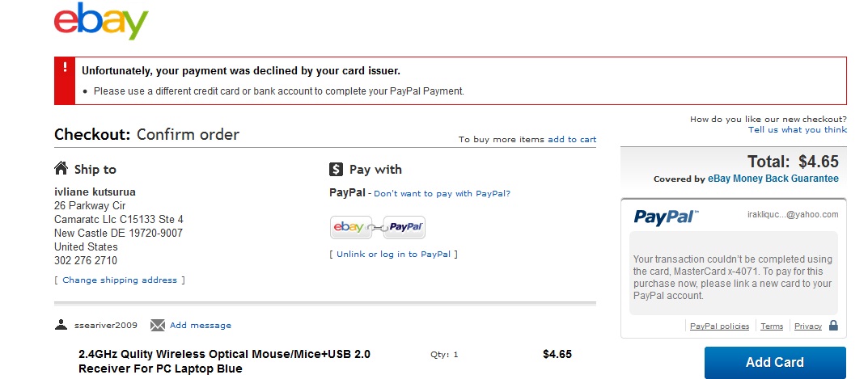Click the PayPal logo in sidebar
Viewport: 868px width, 379px height.
(x=666, y=217)
